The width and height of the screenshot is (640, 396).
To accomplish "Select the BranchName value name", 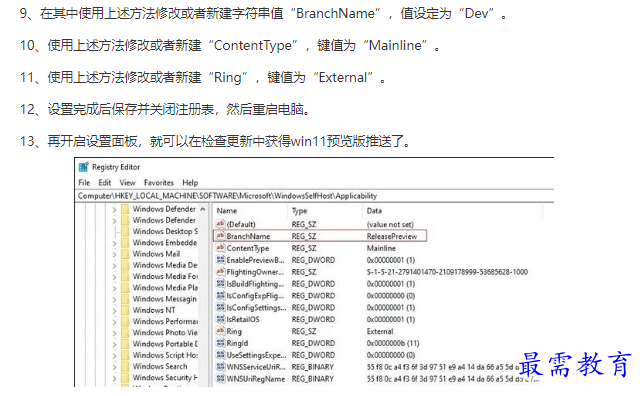I will tap(248, 236).
